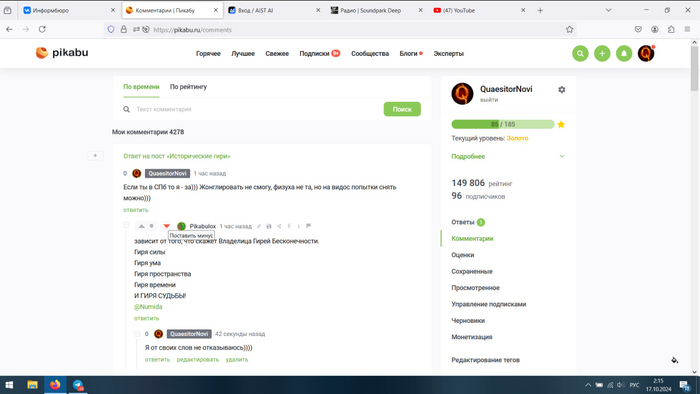Bookmark this page with the star icon
The width and height of the screenshot is (700, 394).
click(569, 29)
